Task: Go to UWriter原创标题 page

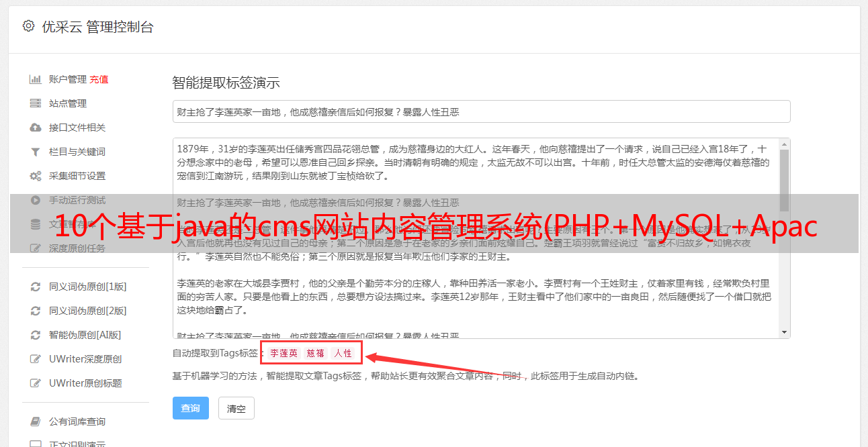Action: tap(85, 383)
